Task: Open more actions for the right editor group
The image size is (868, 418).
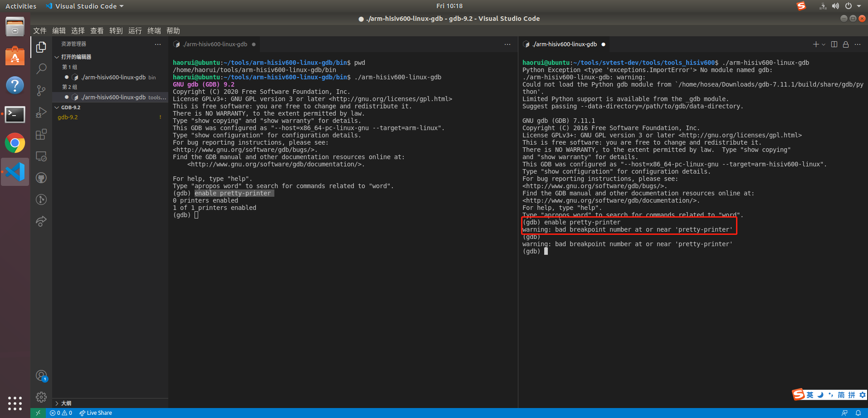Action: click(x=858, y=44)
